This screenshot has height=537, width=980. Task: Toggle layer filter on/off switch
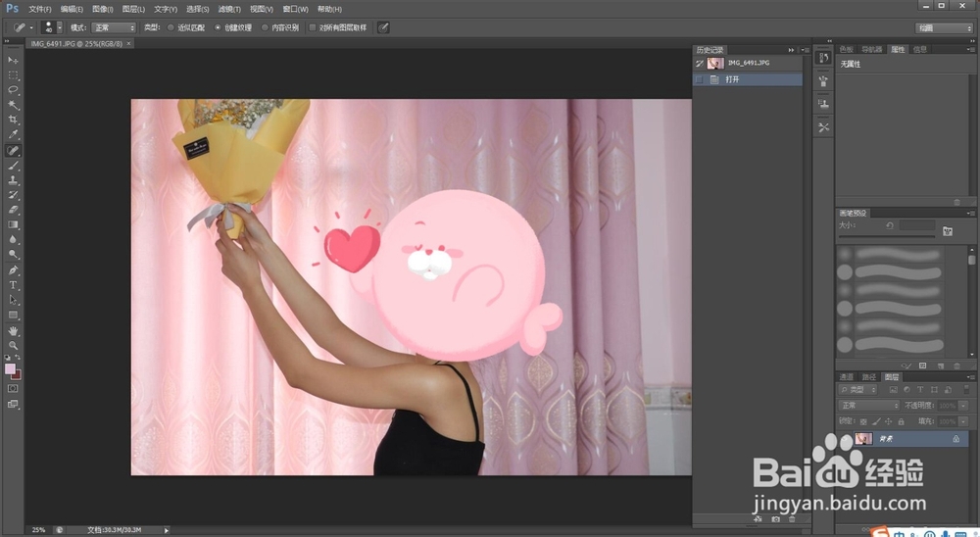coord(965,389)
